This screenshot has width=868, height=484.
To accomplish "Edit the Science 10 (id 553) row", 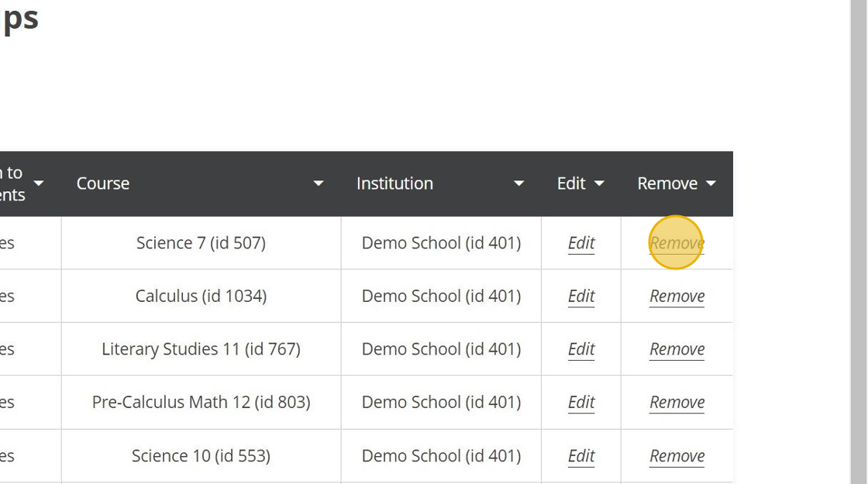I will pyautogui.click(x=581, y=456).
